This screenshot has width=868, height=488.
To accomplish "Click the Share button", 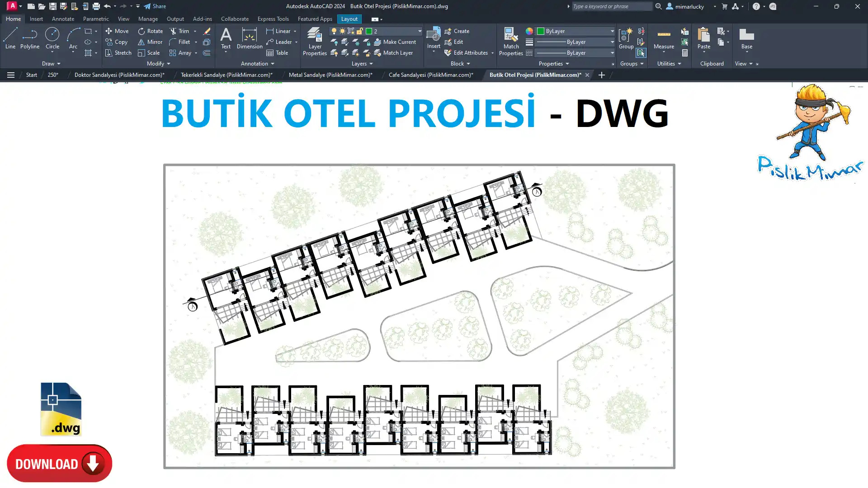I will click(x=155, y=6).
